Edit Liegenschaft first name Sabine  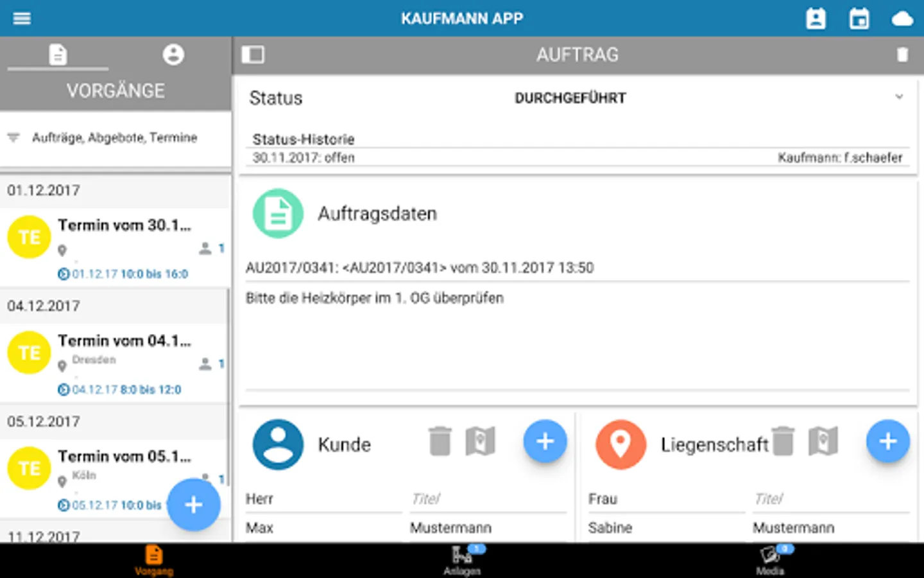coord(666,529)
